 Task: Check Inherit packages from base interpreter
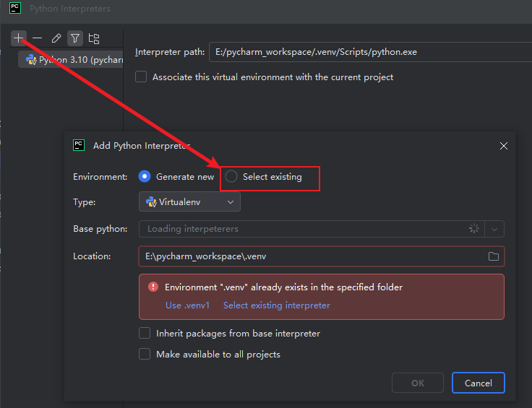[x=145, y=333]
